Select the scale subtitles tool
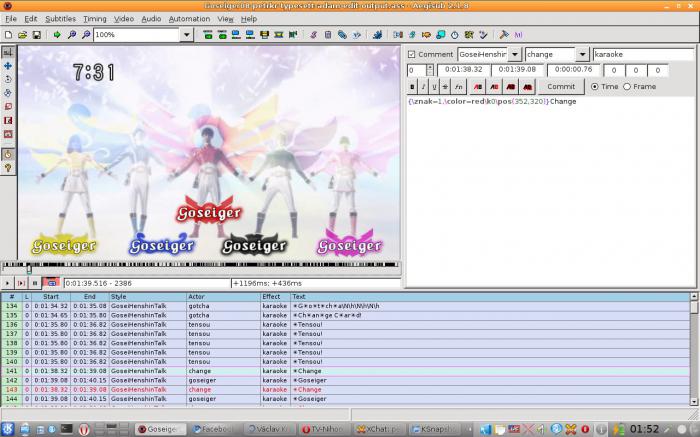 [8, 107]
